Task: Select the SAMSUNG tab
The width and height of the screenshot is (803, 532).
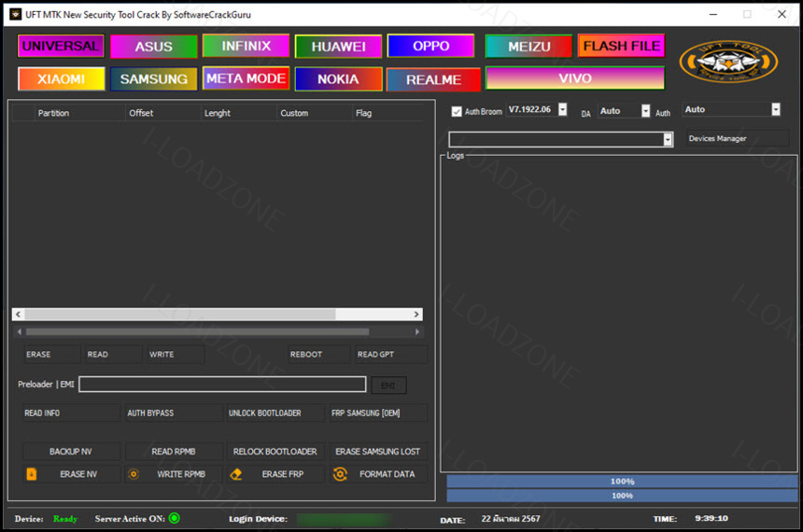Action: tap(154, 78)
